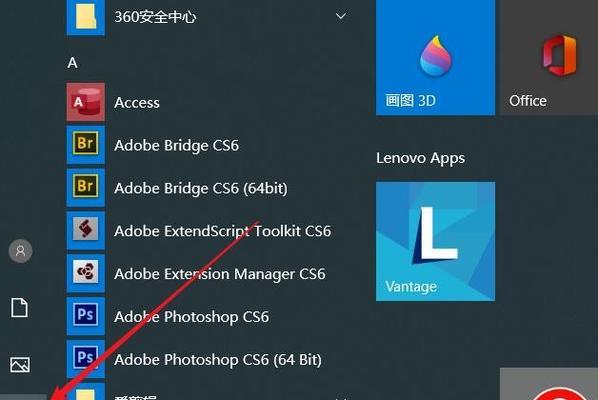Click the ExtendScript Toolkit CS6 icon
This screenshot has width=598, height=400.
click(x=85, y=230)
